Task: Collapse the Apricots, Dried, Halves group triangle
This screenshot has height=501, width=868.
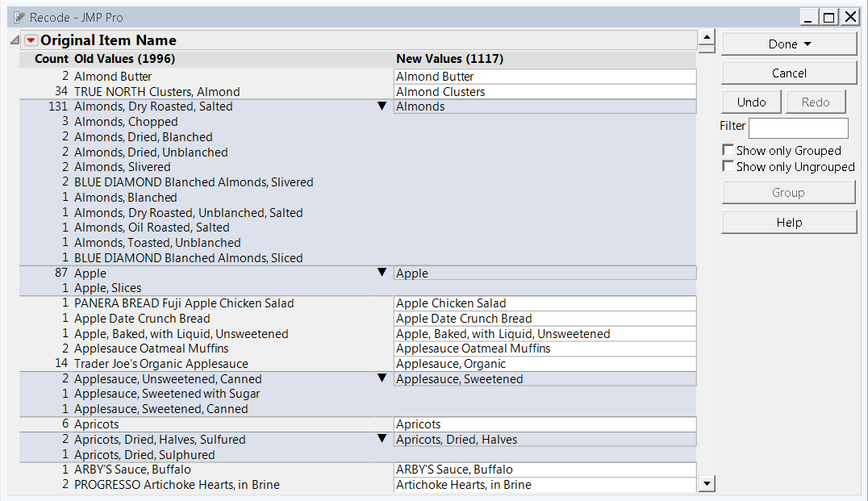Action: coord(382,440)
